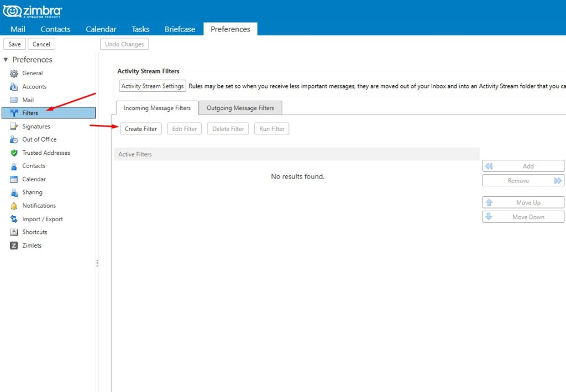
Task: Select the Preferences tab
Action: [230, 29]
